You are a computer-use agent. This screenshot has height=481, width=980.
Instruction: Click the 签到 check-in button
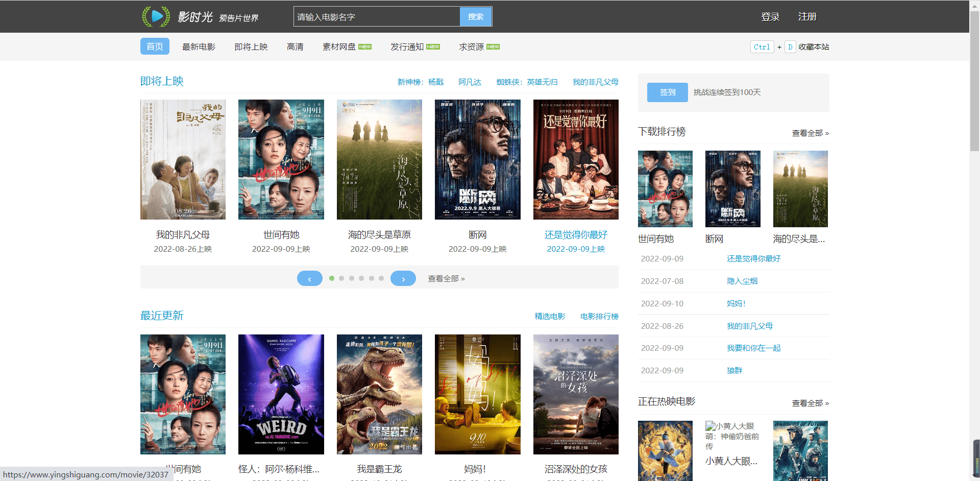[668, 92]
